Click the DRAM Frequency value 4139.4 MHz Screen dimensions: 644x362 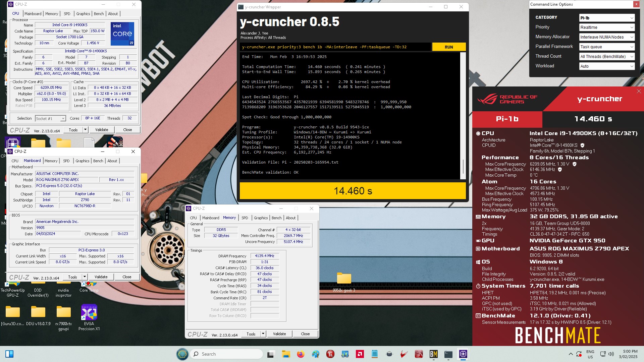[x=265, y=256]
